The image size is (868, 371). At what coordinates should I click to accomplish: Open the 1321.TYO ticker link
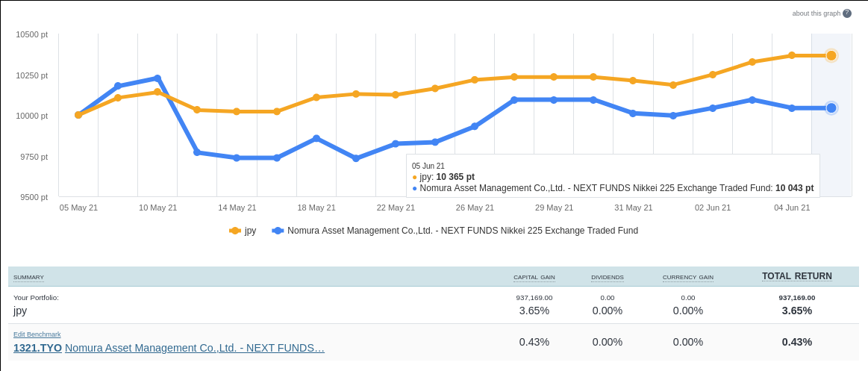[37, 348]
